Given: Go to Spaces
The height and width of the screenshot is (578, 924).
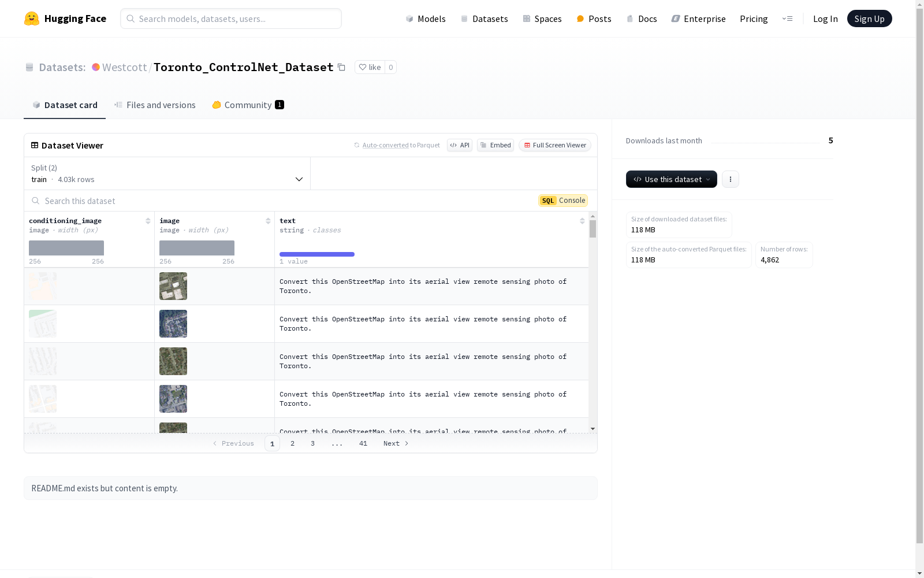Looking at the screenshot, I should click(542, 18).
